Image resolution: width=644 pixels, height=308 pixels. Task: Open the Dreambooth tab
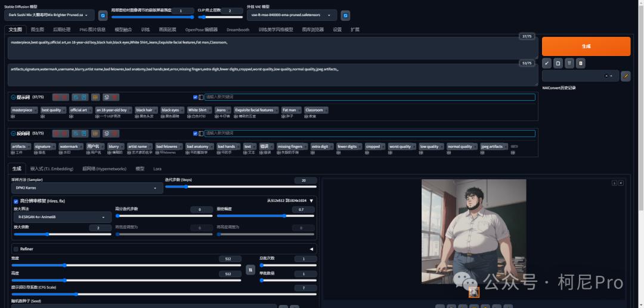[x=238, y=30]
